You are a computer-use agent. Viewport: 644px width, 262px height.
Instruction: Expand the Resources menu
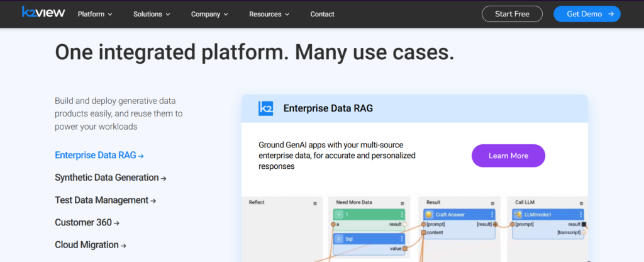pyautogui.click(x=269, y=14)
